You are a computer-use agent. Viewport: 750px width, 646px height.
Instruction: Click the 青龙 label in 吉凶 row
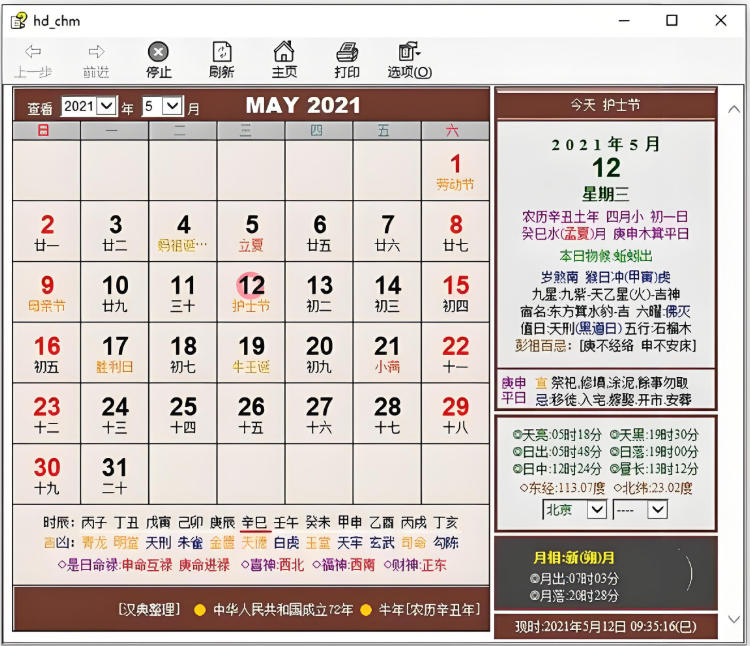click(x=94, y=543)
